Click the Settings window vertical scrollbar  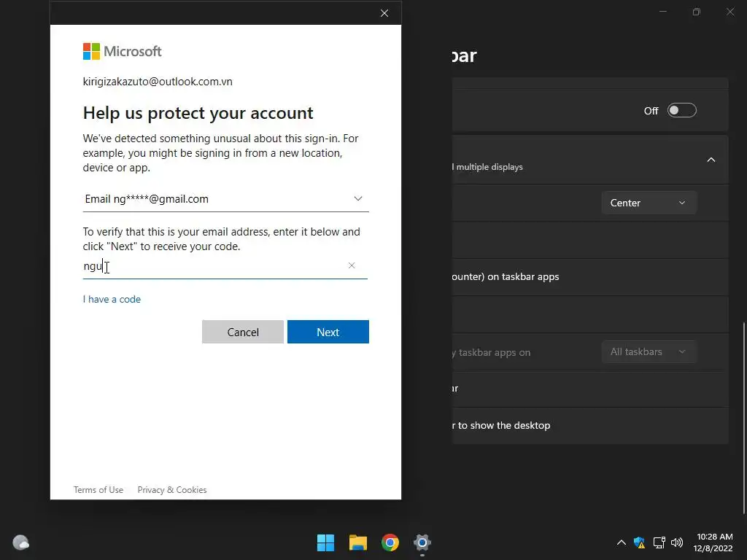[x=744, y=419]
